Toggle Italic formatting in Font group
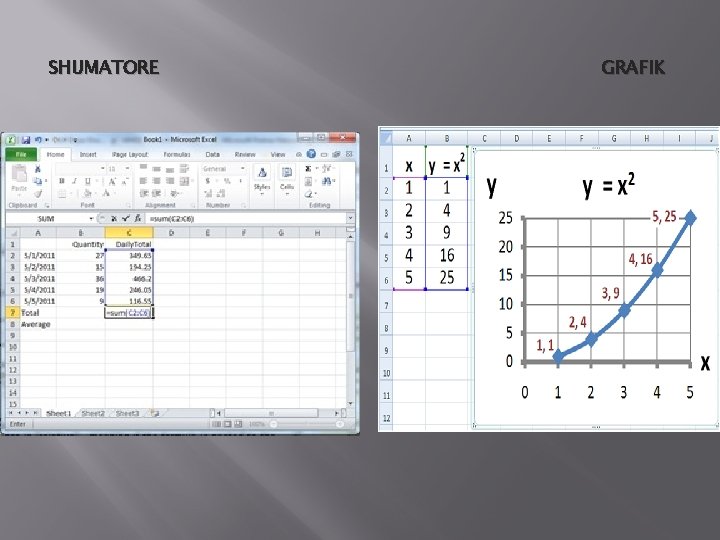 click(74, 181)
